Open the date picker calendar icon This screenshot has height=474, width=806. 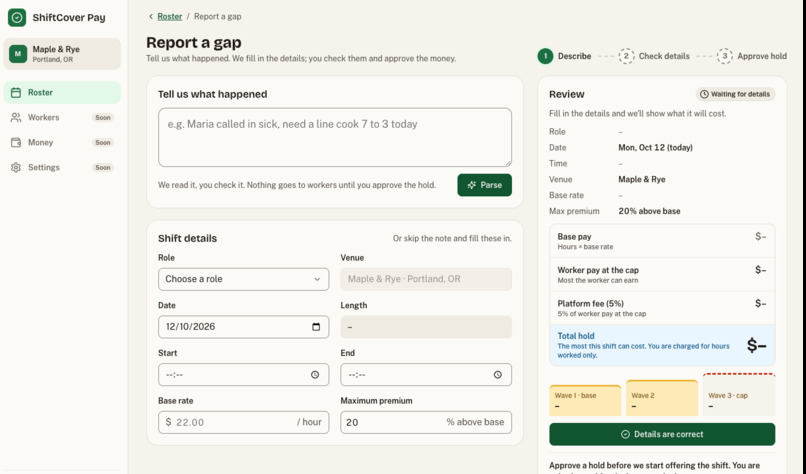pos(316,327)
